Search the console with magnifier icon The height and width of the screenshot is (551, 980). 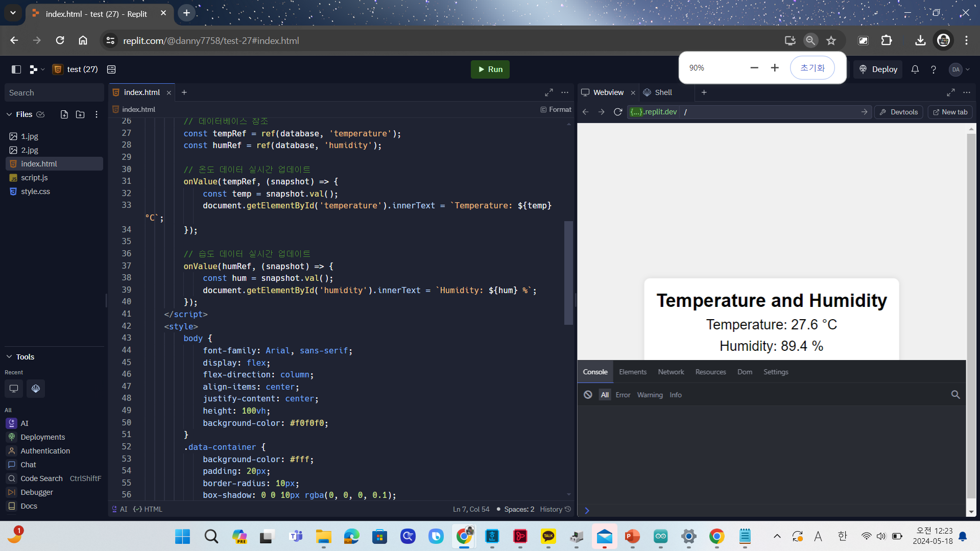[955, 395]
